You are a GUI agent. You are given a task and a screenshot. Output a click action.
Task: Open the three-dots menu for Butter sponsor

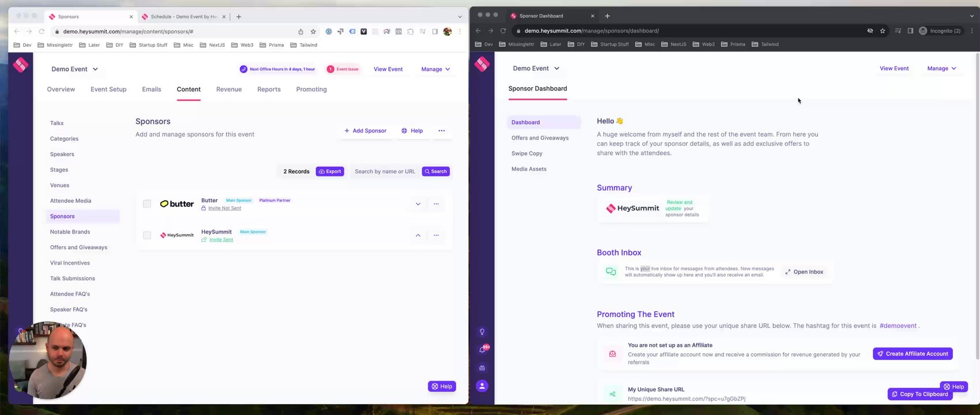(436, 203)
